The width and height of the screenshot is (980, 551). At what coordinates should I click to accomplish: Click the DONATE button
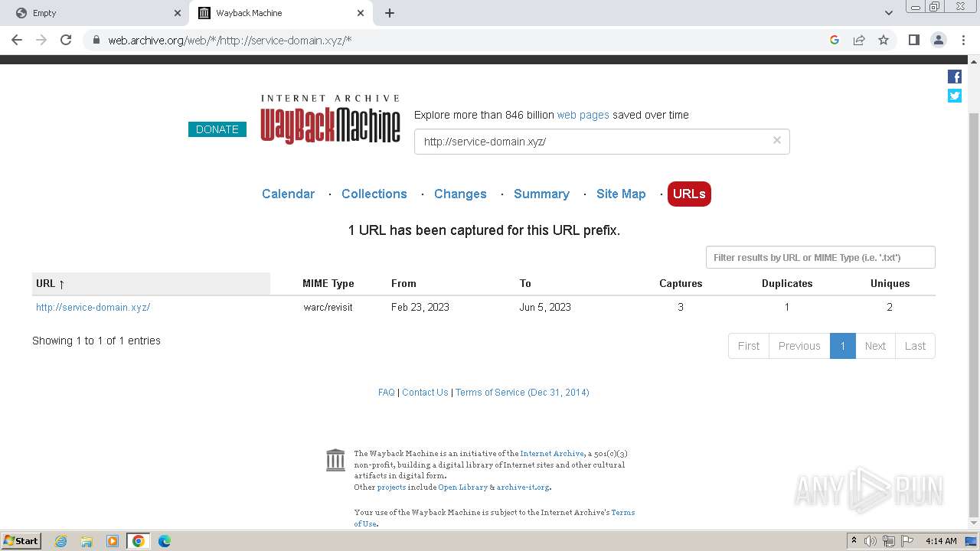[217, 129]
